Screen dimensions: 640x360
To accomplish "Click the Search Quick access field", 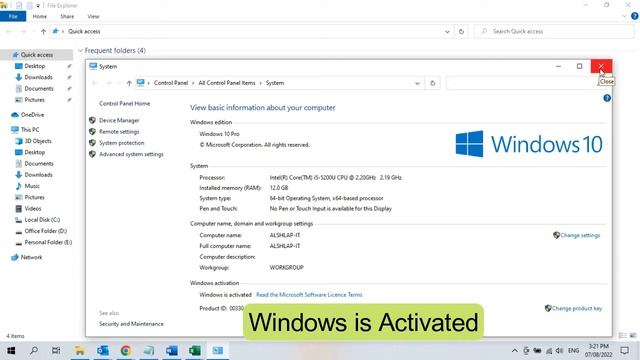I will pyautogui.click(x=554, y=31).
